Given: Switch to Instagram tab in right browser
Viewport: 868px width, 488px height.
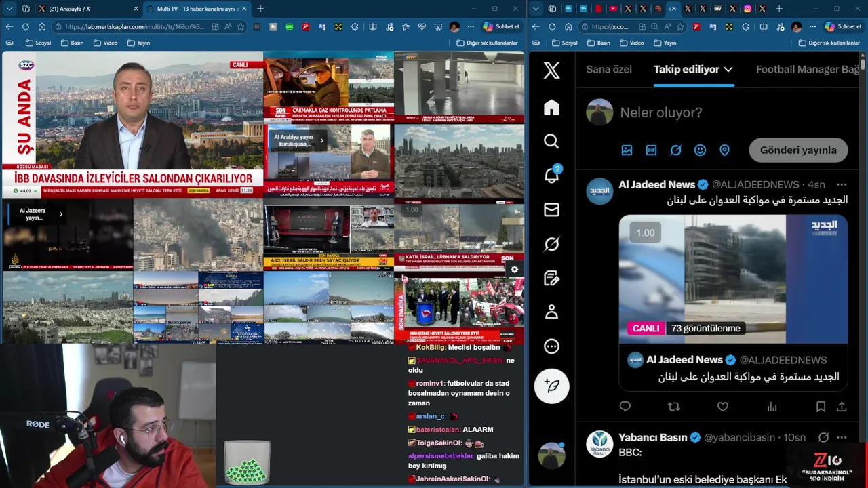Looking at the screenshot, I should click(x=747, y=9).
